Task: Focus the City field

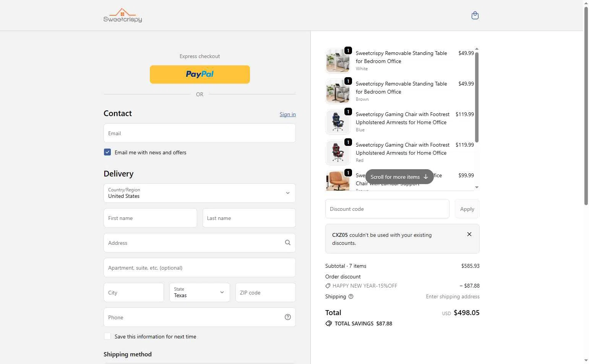Action: (x=134, y=292)
